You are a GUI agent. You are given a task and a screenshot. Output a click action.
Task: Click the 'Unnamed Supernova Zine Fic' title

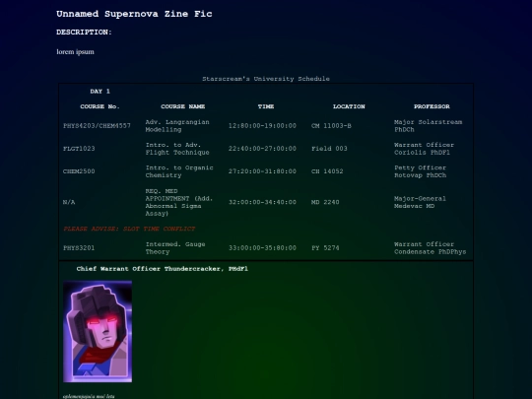(134, 14)
